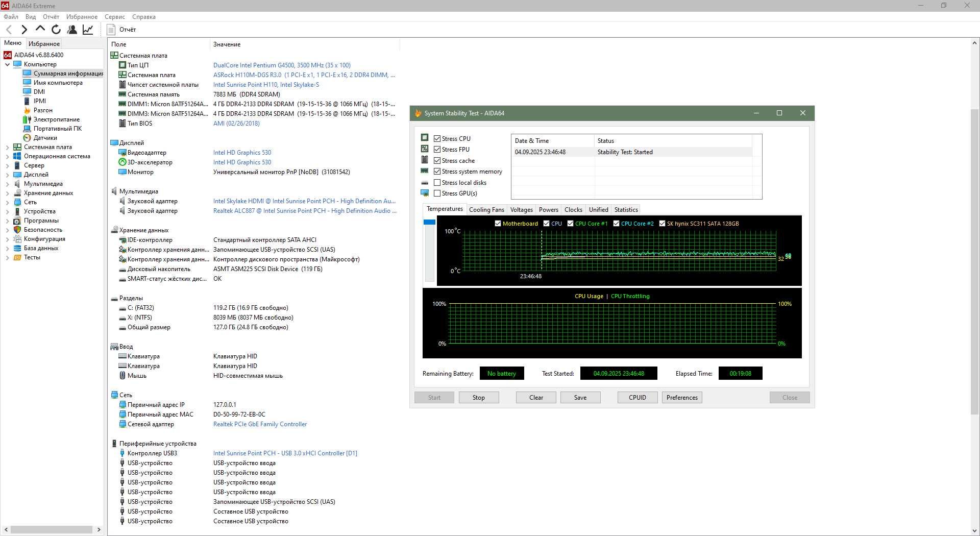Screen dimensions: 980x536
Task: Open the Файл menu
Action: [x=11, y=17]
